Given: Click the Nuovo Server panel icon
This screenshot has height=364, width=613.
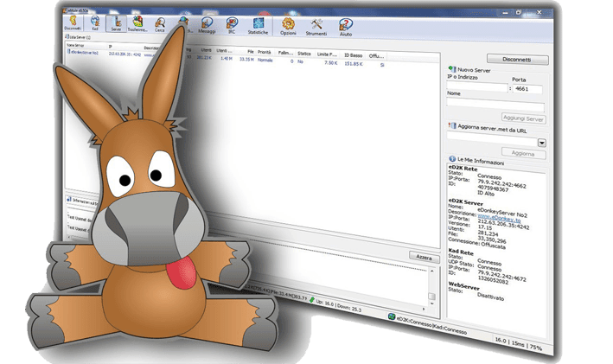Looking at the screenshot, I should [x=452, y=69].
